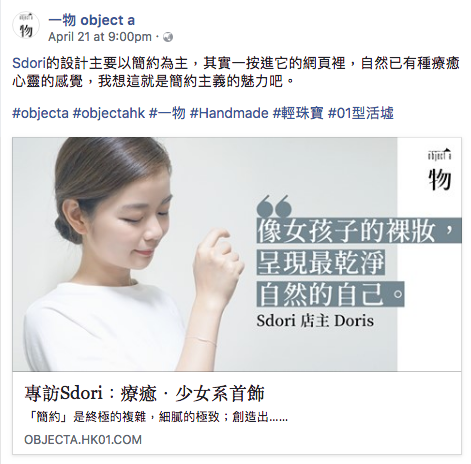Screen dimensions: 471x464
Task: Open the #01型活墟 hashtag
Action: pyautogui.click(x=361, y=113)
